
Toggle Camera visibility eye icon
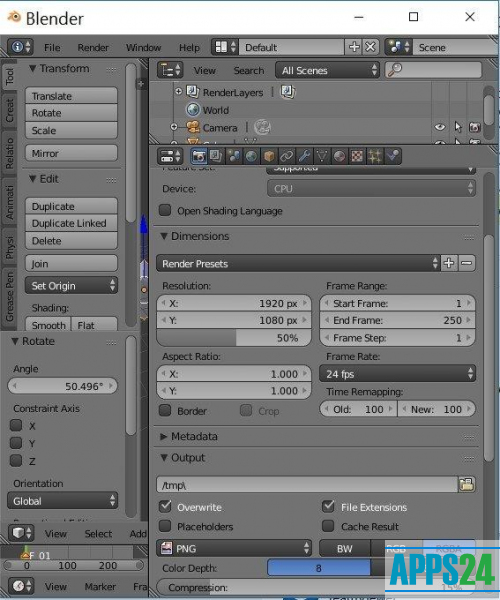[440, 127]
